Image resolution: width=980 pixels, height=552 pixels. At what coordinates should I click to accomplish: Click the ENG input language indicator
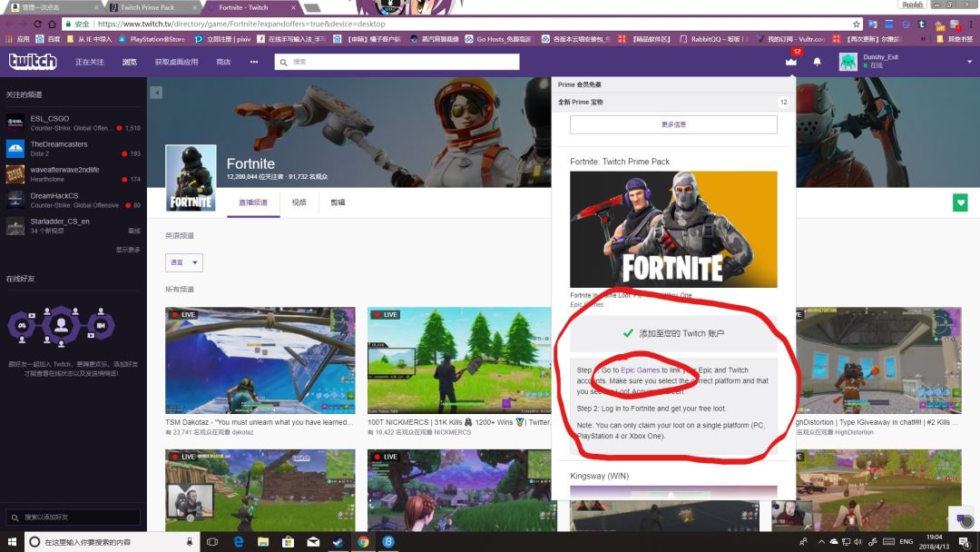click(x=906, y=541)
